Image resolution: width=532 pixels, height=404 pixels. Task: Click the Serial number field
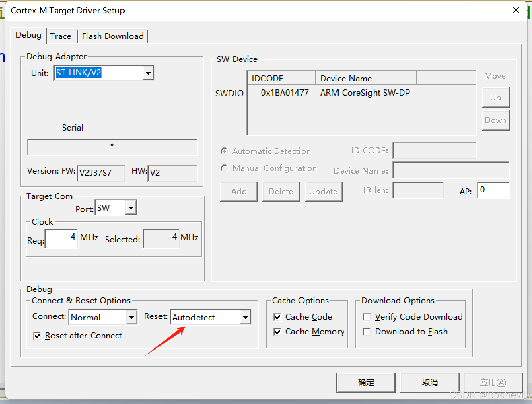(x=112, y=147)
